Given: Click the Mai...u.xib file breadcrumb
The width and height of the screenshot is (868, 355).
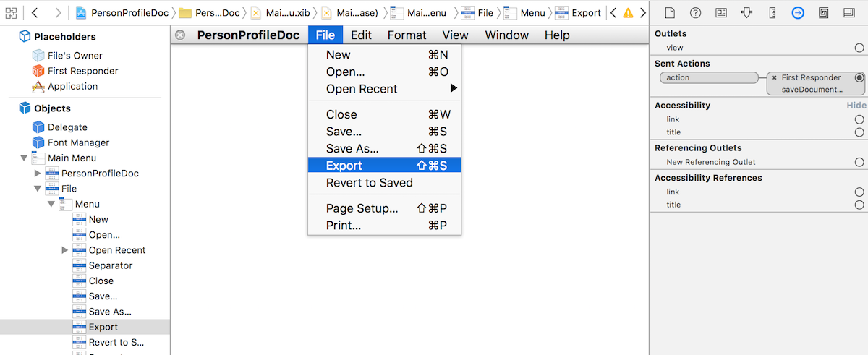Looking at the screenshot, I should coord(281,12).
